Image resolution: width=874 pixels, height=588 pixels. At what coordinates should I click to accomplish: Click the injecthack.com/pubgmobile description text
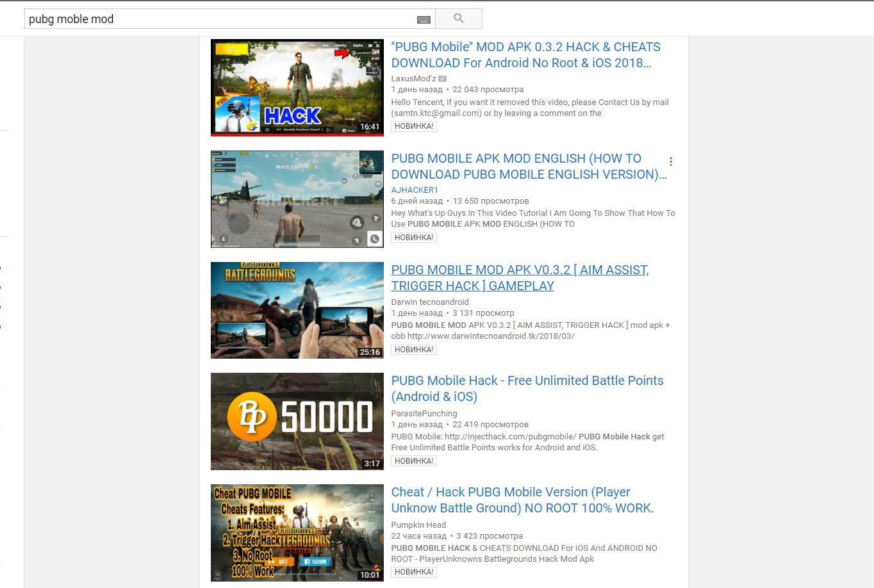tap(527, 442)
